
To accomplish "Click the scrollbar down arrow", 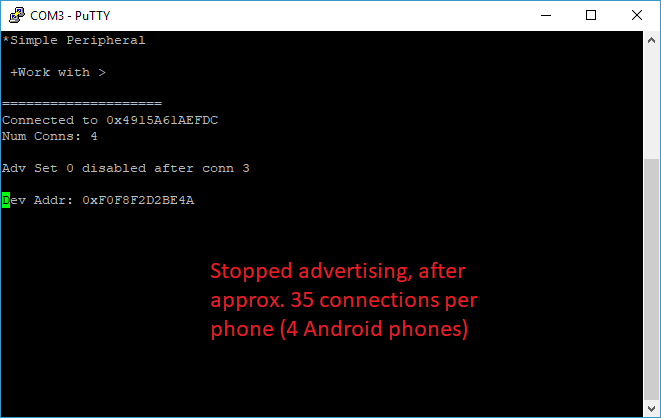I will (x=651, y=408).
